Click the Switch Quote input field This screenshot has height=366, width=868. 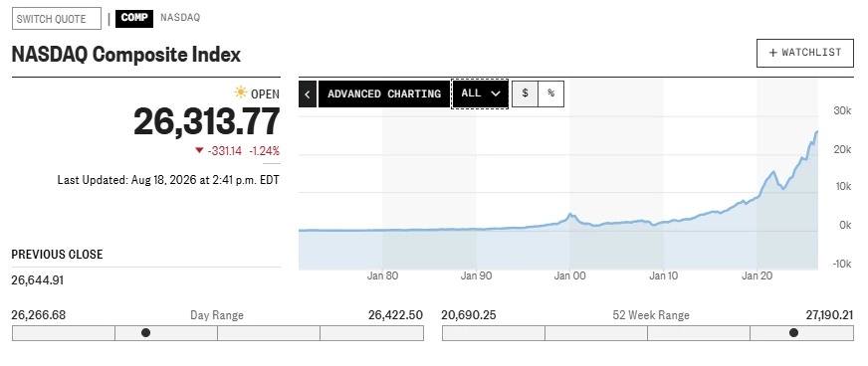point(57,18)
